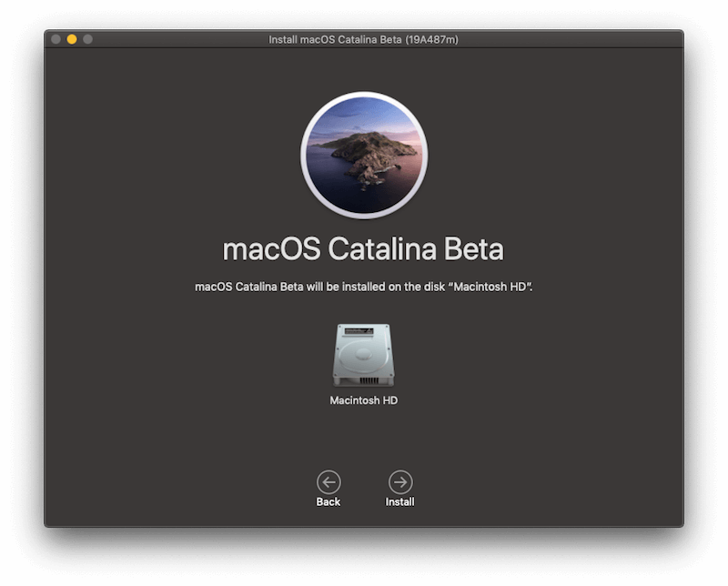Click the Install arrow icon

click(400, 482)
